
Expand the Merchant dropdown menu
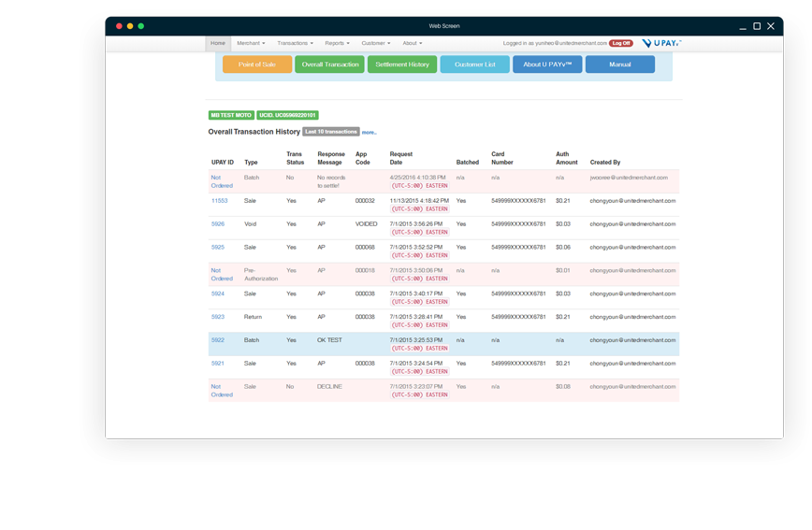click(251, 44)
